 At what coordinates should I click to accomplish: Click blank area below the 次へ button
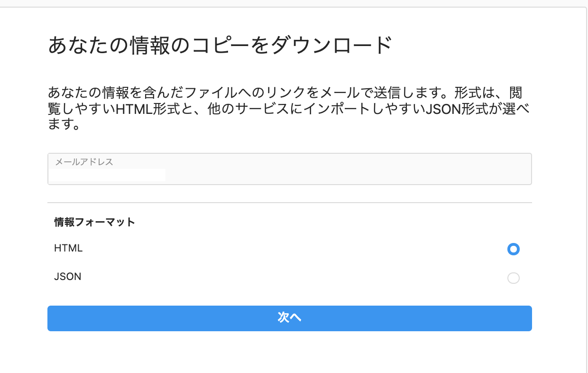(290, 352)
